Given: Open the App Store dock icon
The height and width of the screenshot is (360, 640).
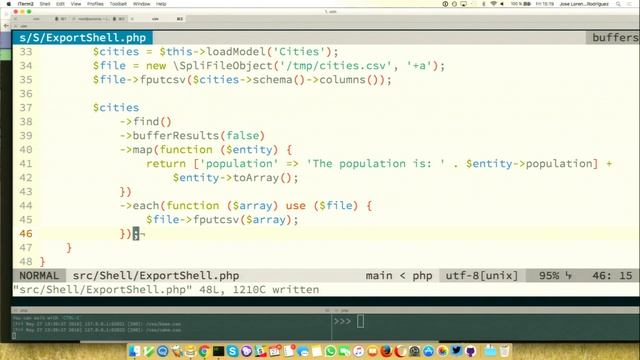Looking at the screenshot, I should pyautogui.click(x=428, y=351).
